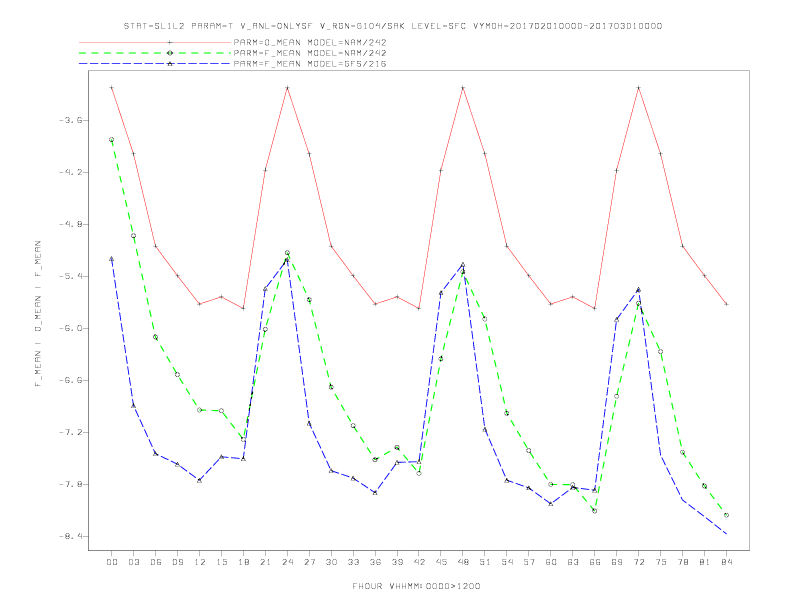Screen dimensions: 792x612
Task: Click x-axis tick label 12
Action: coord(200,562)
